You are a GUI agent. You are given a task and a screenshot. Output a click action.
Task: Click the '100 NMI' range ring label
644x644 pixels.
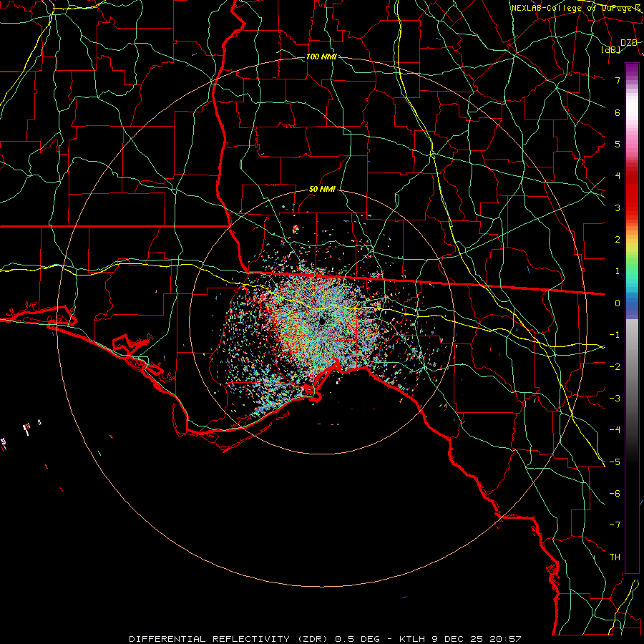321,57
